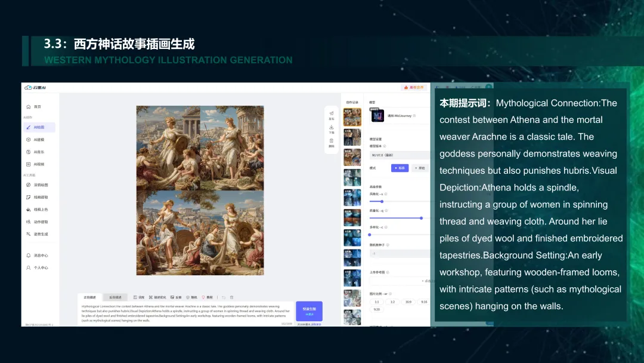Select the third history thumbnail in 创作记录
This screenshot has width=644, height=363.
[352, 158]
